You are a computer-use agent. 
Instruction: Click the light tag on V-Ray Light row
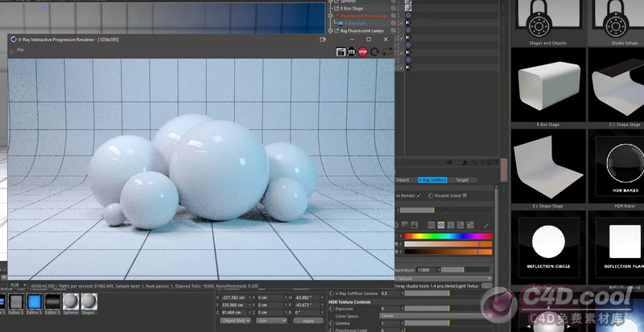(408, 23)
